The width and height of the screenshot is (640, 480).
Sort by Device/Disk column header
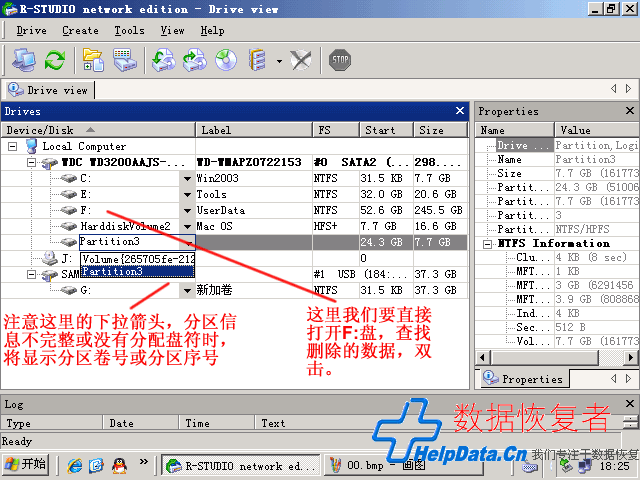98,130
